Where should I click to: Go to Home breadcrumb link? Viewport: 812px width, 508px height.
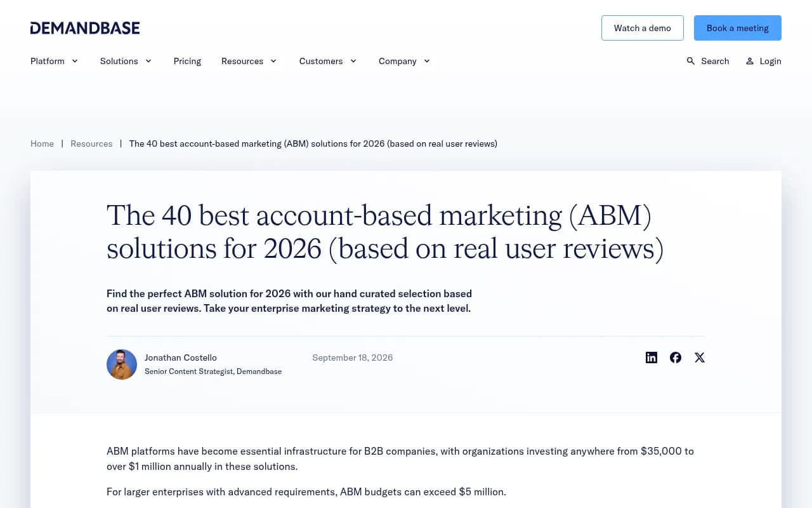42,144
